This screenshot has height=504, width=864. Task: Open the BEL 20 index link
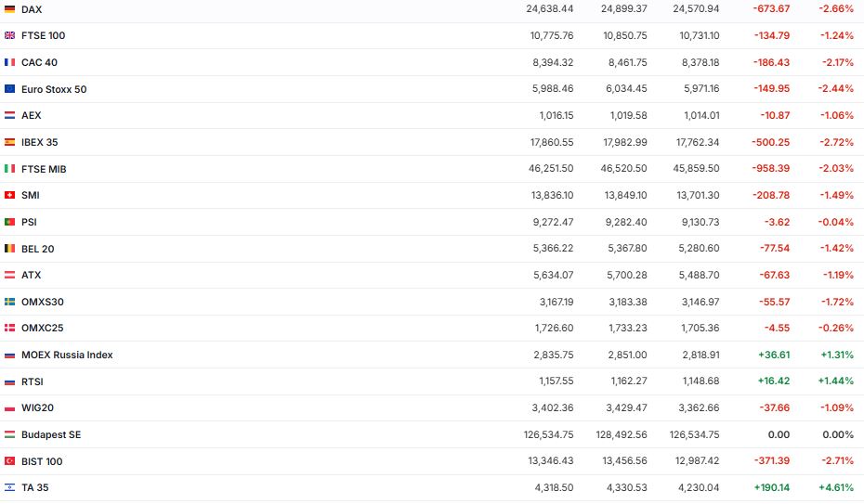point(38,249)
